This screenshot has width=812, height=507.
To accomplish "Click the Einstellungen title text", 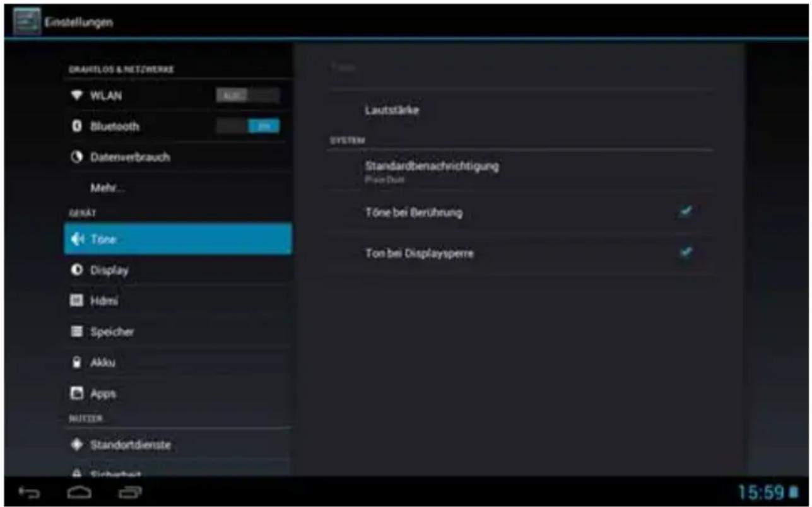I will click(x=78, y=22).
